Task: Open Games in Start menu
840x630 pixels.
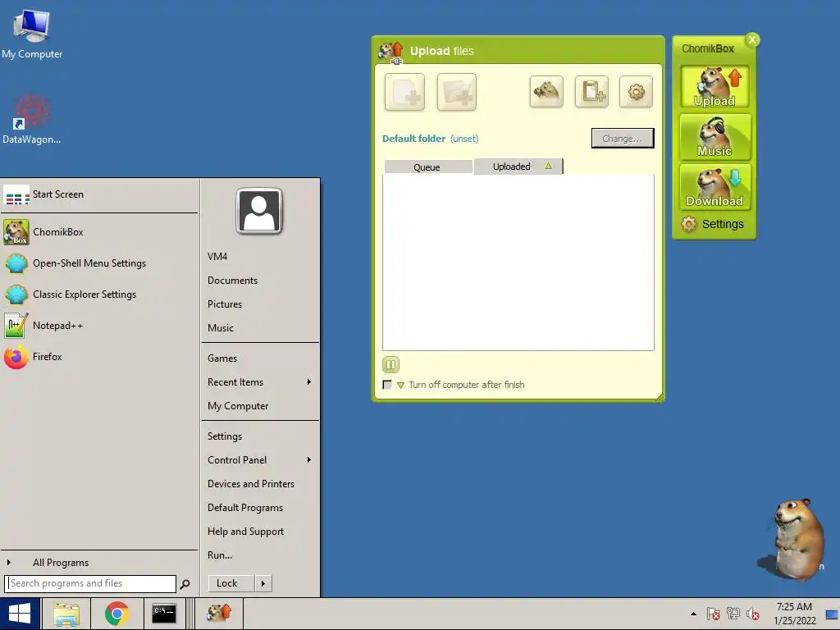Action: [x=260, y=358]
